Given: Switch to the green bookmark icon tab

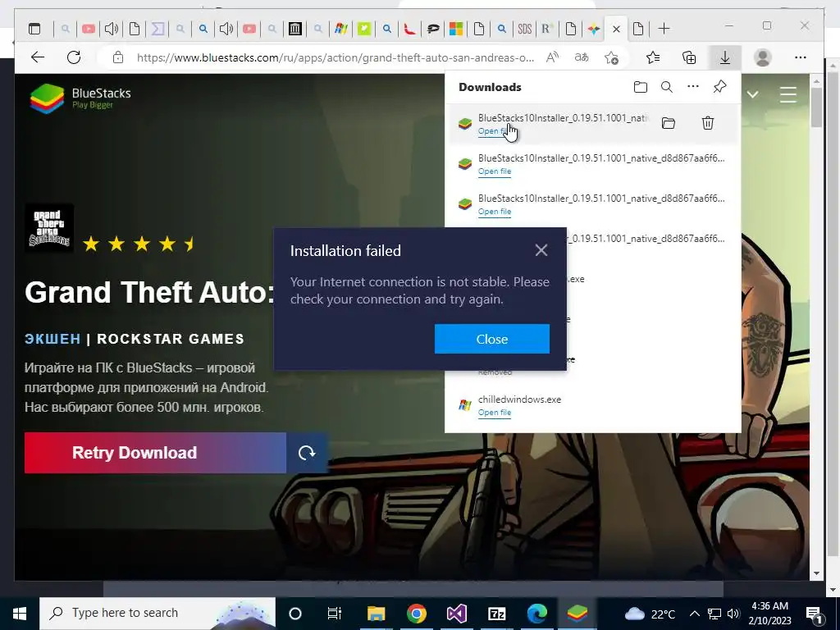Looking at the screenshot, I should [364, 29].
